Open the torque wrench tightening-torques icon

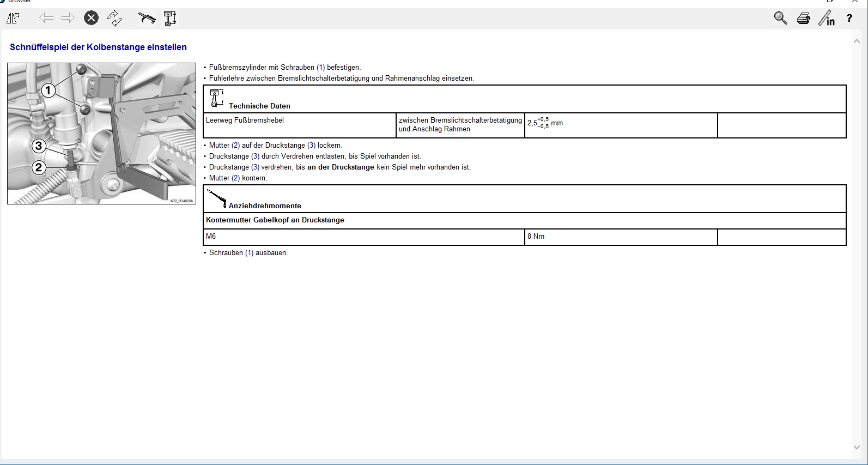click(147, 19)
